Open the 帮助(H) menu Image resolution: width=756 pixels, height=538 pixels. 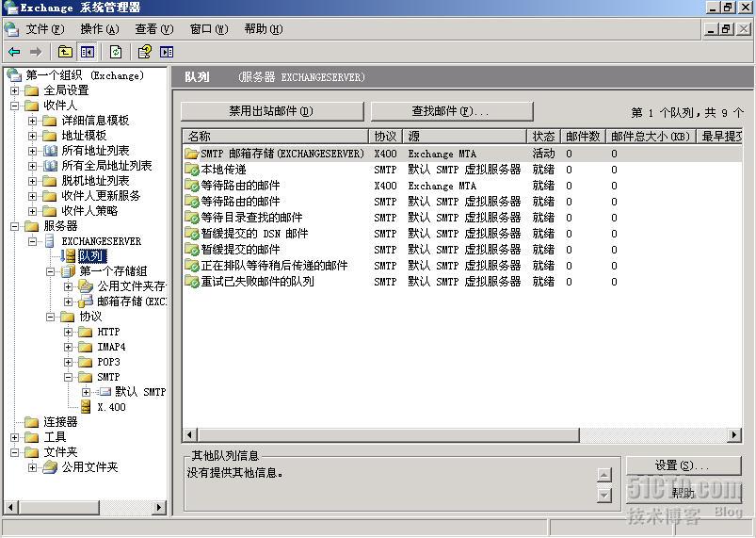pyautogui.click(x=264, y=29)
